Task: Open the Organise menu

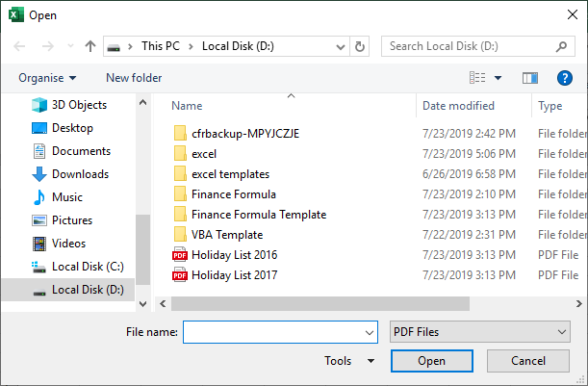Action: point(47,78)
